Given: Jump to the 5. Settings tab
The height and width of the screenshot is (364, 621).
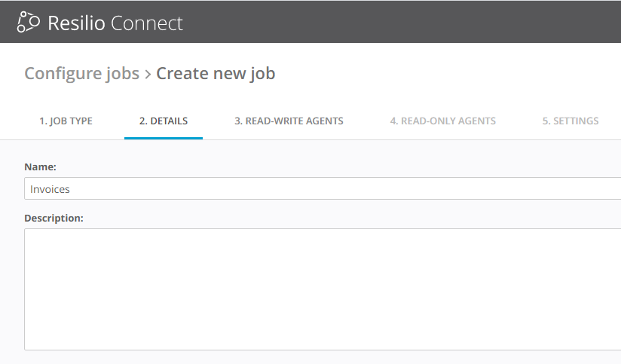Looking at the screenshot, I should tap(571, 121).
